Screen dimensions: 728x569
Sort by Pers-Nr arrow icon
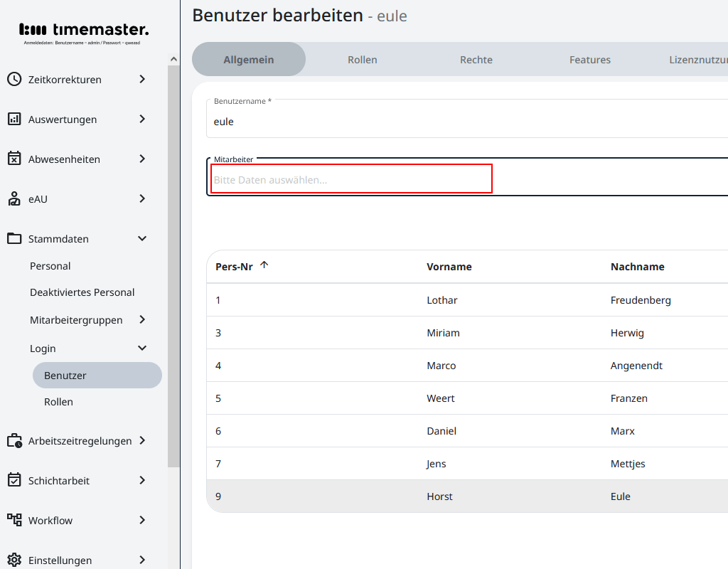pos(264,265)
